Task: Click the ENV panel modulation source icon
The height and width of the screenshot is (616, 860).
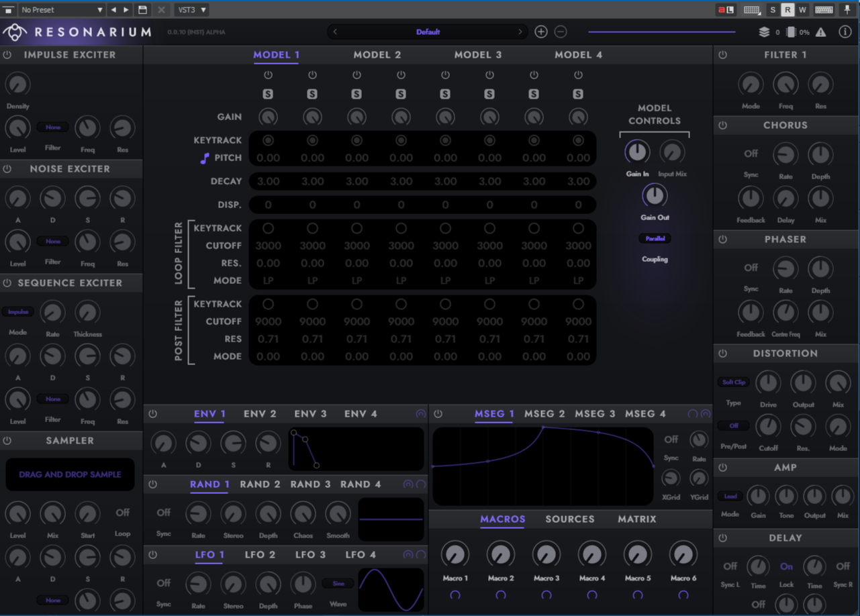Action: [x=421, y=414]
